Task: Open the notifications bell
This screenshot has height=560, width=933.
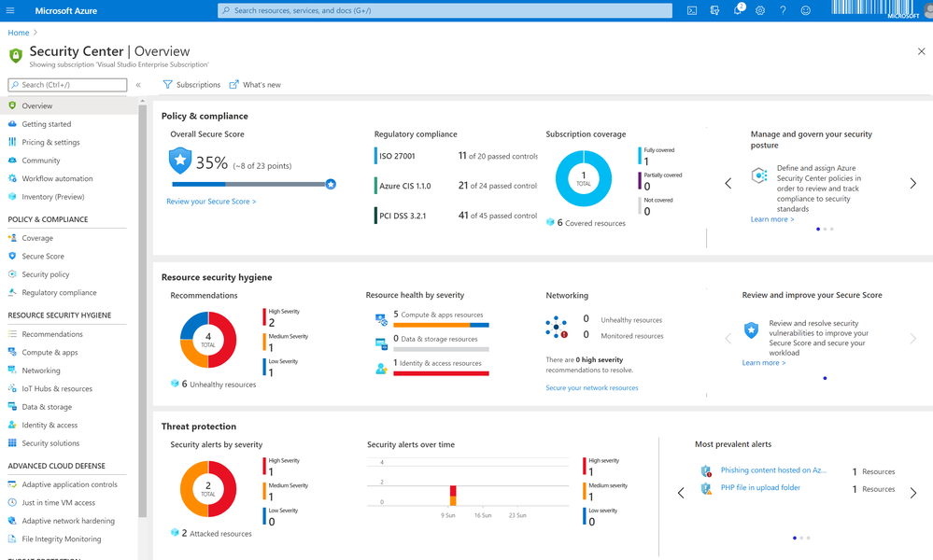Action: [738, 10]
